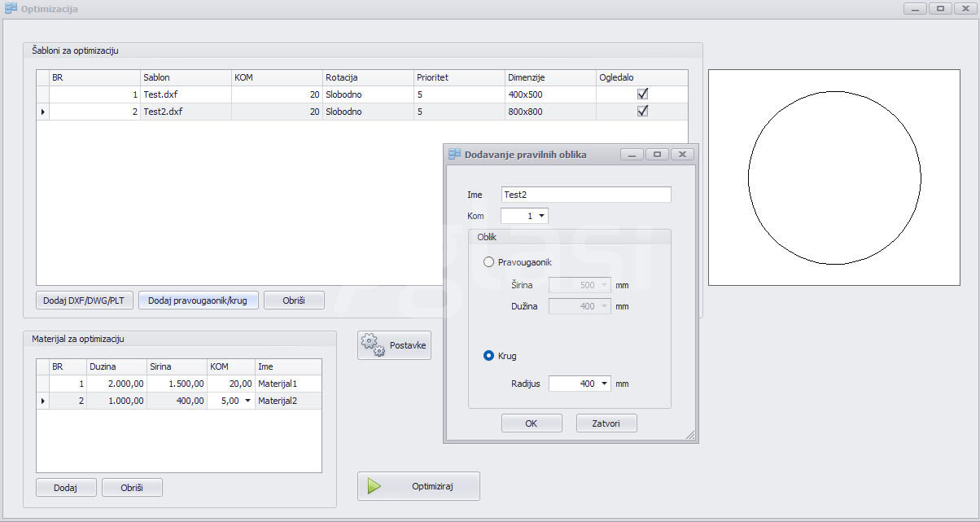Image resolution: width=980 pixels, height=522 pixels.
Task: Click the Postavke gear settings button
Action: tap(395, 345)
